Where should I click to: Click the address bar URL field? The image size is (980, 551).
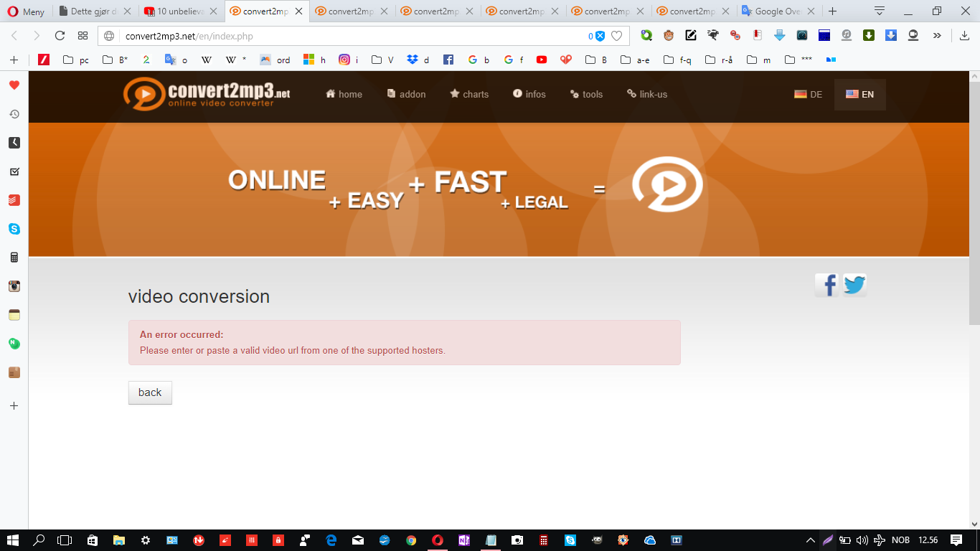click(352, 37)
